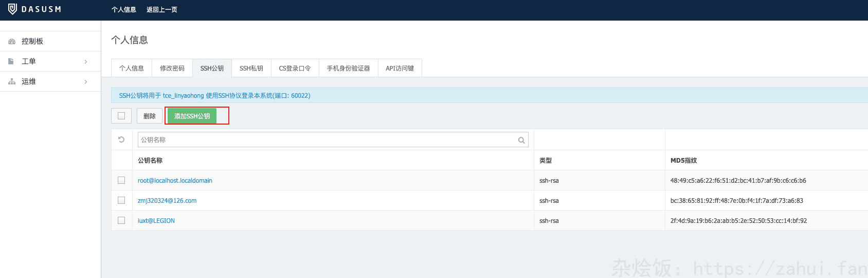The image size is (868, 278).
Task: Open the API访问键 tab
Action: [x=400, y=68]
